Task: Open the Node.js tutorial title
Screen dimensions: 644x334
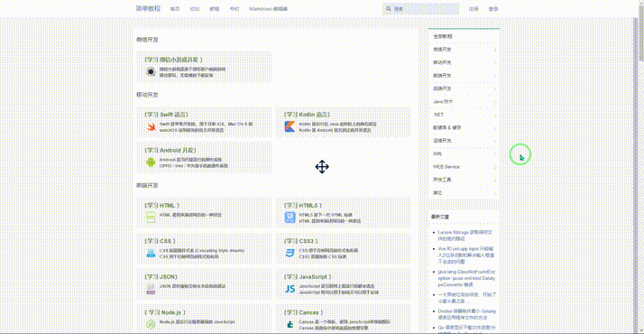Action: tap(165, 312)
